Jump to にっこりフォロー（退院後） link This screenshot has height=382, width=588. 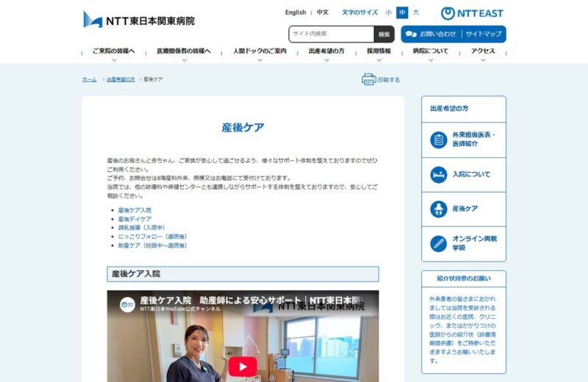pyautogui.click(x=153, y=237)
